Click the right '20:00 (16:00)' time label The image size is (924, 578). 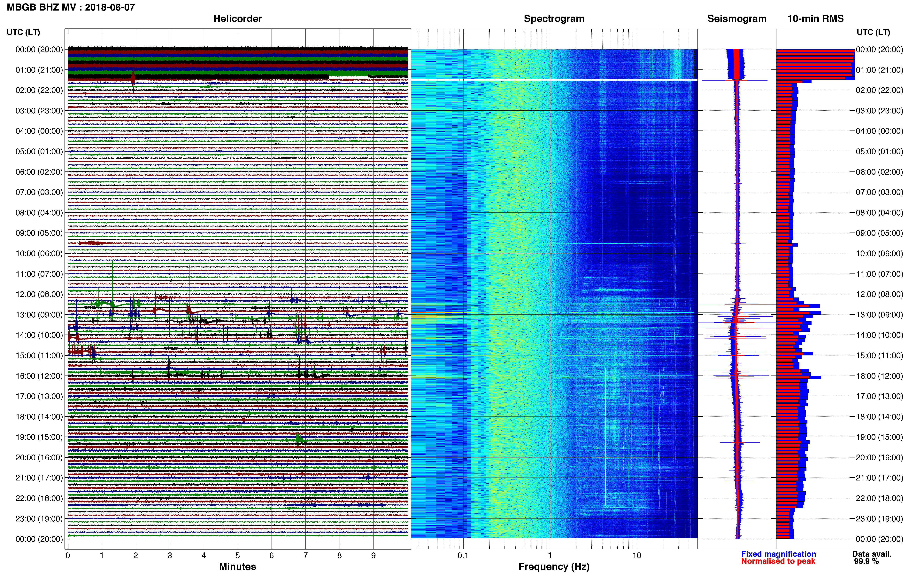click(879, 458)
